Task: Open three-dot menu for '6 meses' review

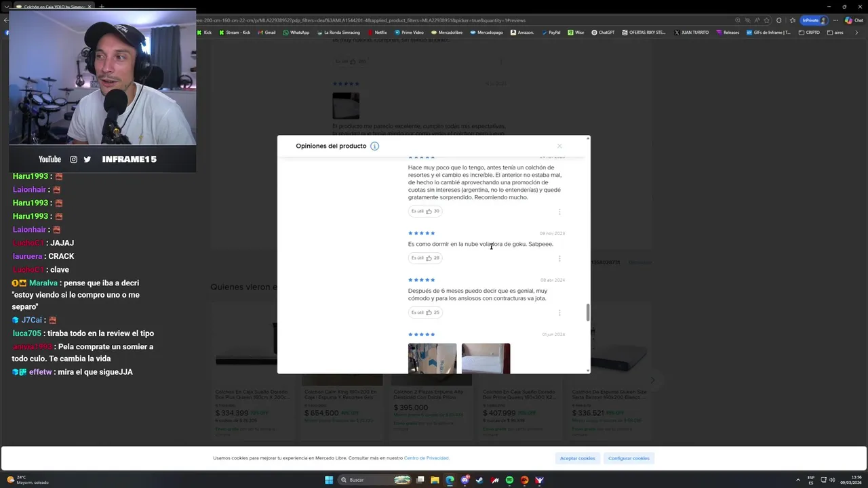Action: point(559,312)
